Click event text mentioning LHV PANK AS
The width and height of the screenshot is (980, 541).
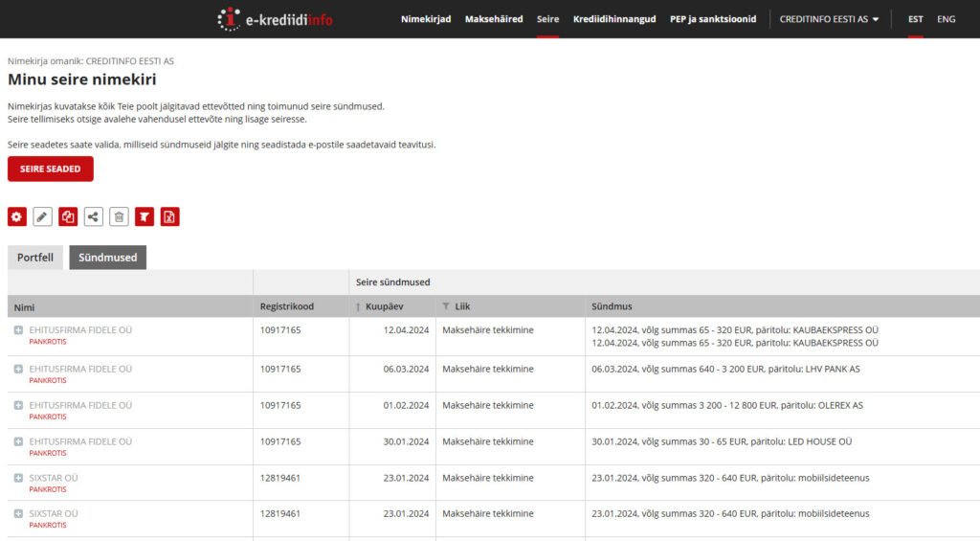point(725,369)
